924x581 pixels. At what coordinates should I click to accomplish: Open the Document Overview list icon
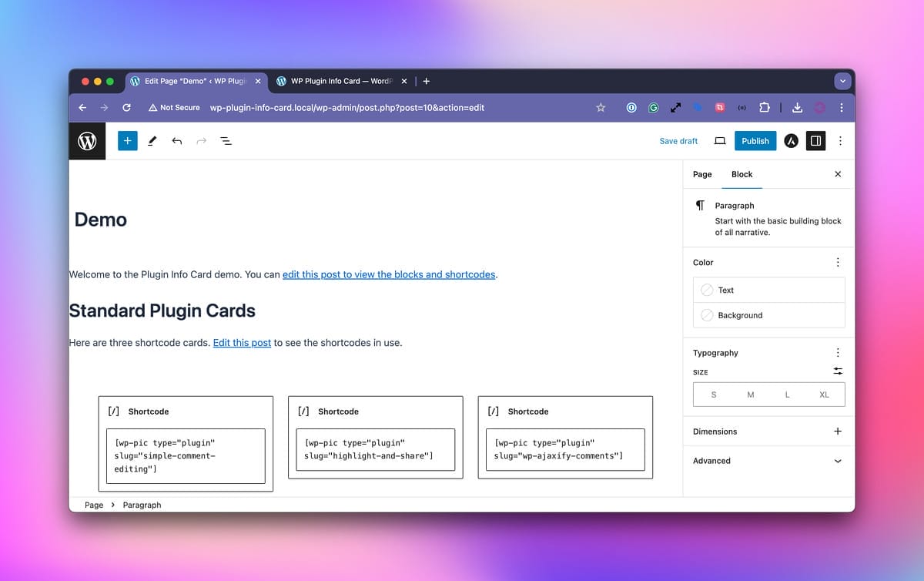(226, 141)
